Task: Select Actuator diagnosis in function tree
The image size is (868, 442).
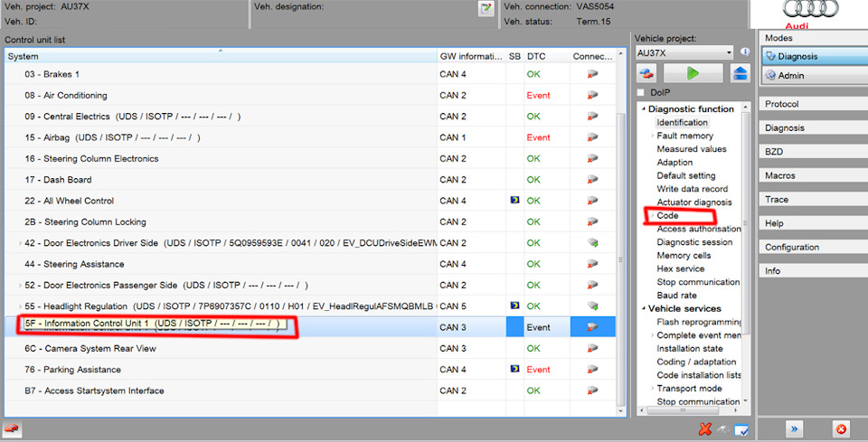Action: [x=694, y=202]
